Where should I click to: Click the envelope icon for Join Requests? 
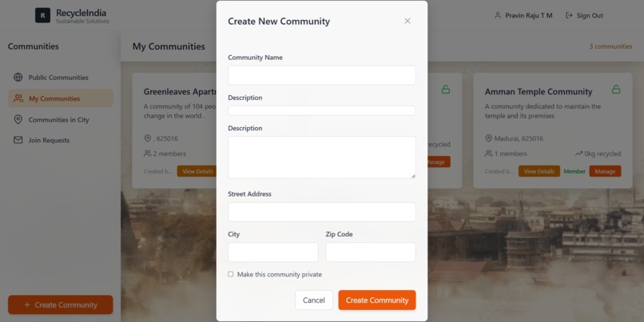pos(18,140)
